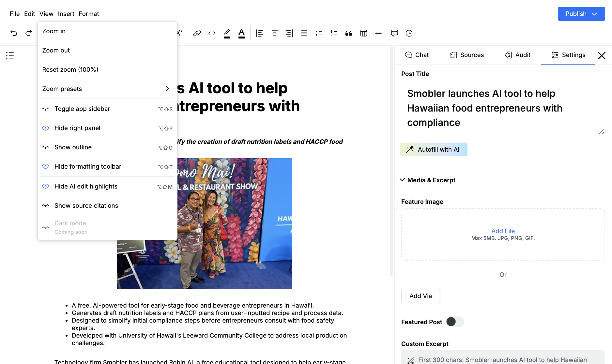Insert a table
This screenshot has height=364, width=612.
(364, 33)
